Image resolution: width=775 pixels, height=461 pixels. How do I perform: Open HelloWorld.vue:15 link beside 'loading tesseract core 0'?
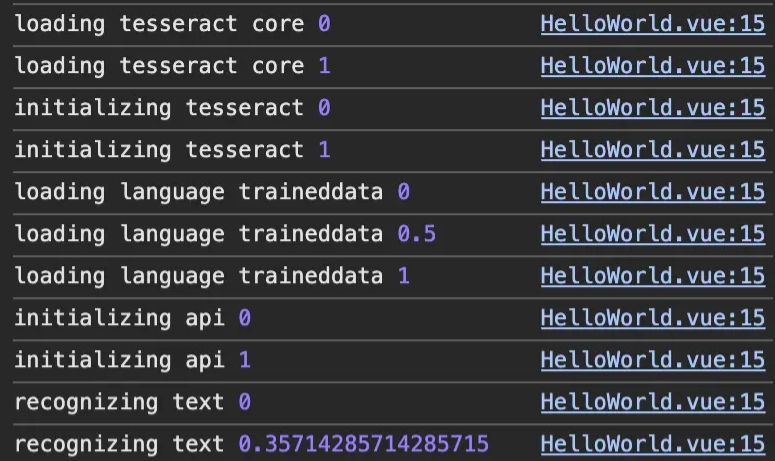pyautogui.click(x=653, y=24)
